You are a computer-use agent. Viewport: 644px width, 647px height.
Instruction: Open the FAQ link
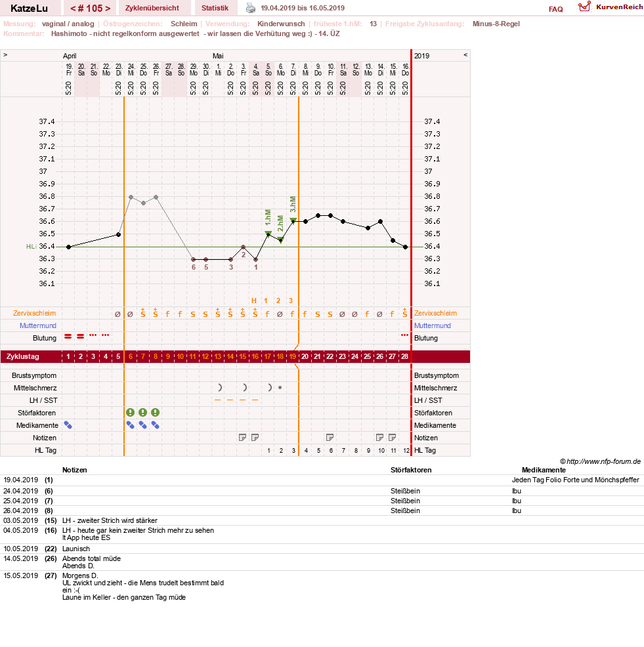click(555, 9)
